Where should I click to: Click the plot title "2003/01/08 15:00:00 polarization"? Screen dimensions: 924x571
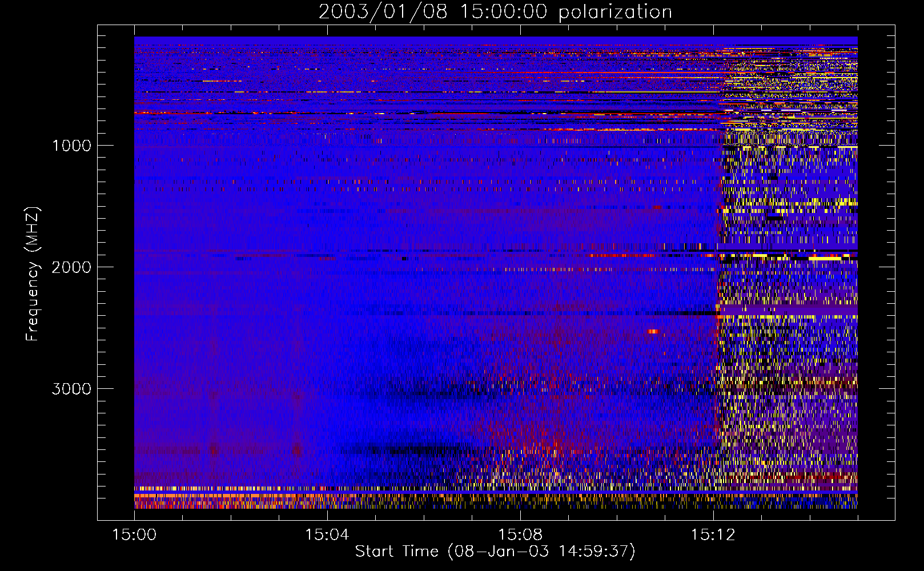pyautogui.click(x=495, y=12)
